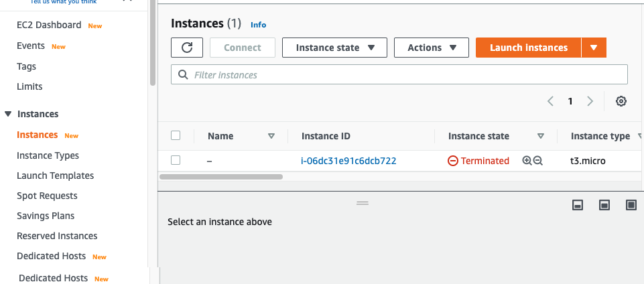The width and height of the screenshot is (644, 284).
Task: Collapse the Instances sidebar section
Action: (8, 114)
